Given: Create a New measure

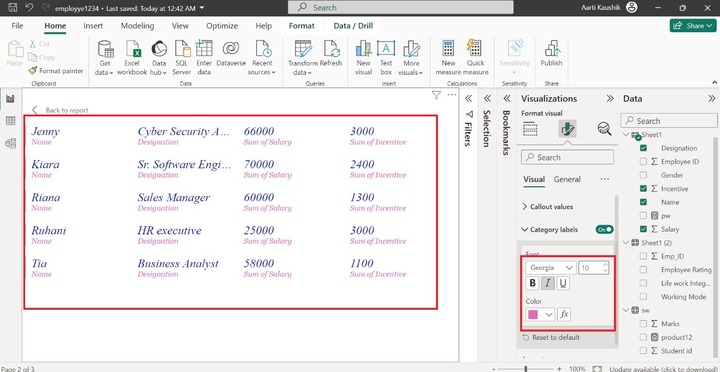Looking at the screenshot, I should pyautogui.click(x=449, y=57).
